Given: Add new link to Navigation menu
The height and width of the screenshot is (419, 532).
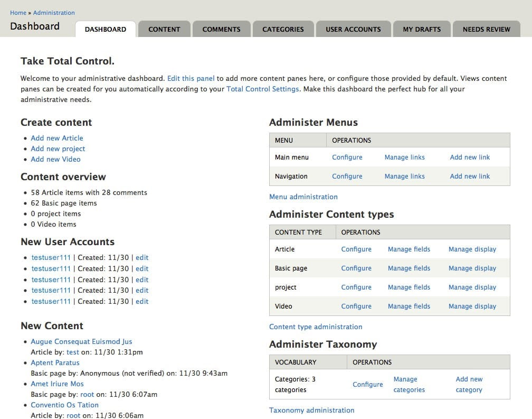Looking at the screenshot, I should (x=470, y=176).
